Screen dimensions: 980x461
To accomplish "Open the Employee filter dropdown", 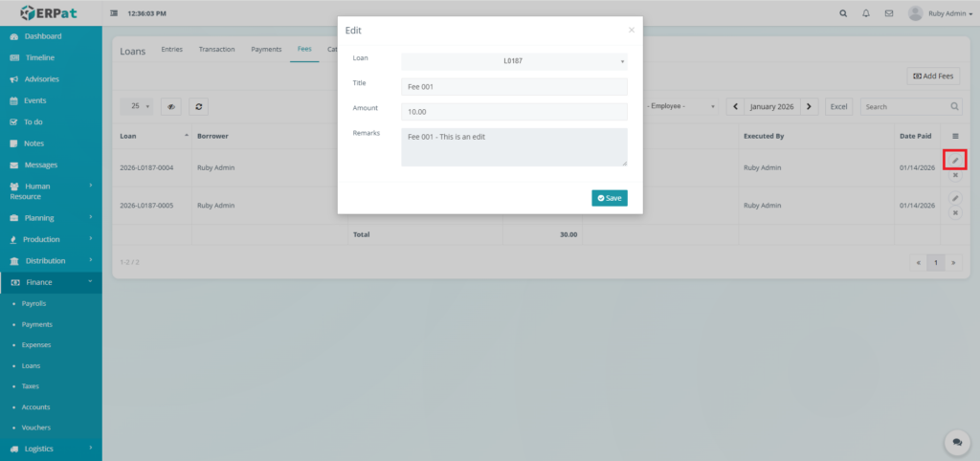I will 681,107.
